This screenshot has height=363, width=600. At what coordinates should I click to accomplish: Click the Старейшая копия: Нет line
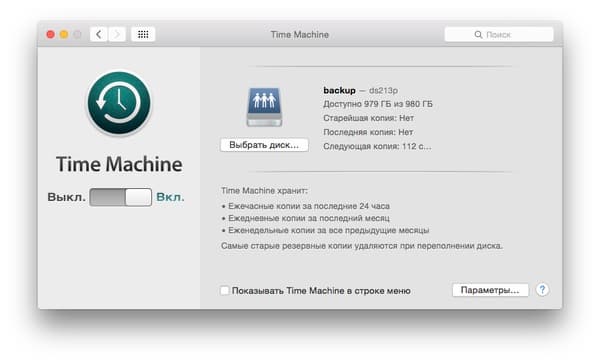[368, 118]
